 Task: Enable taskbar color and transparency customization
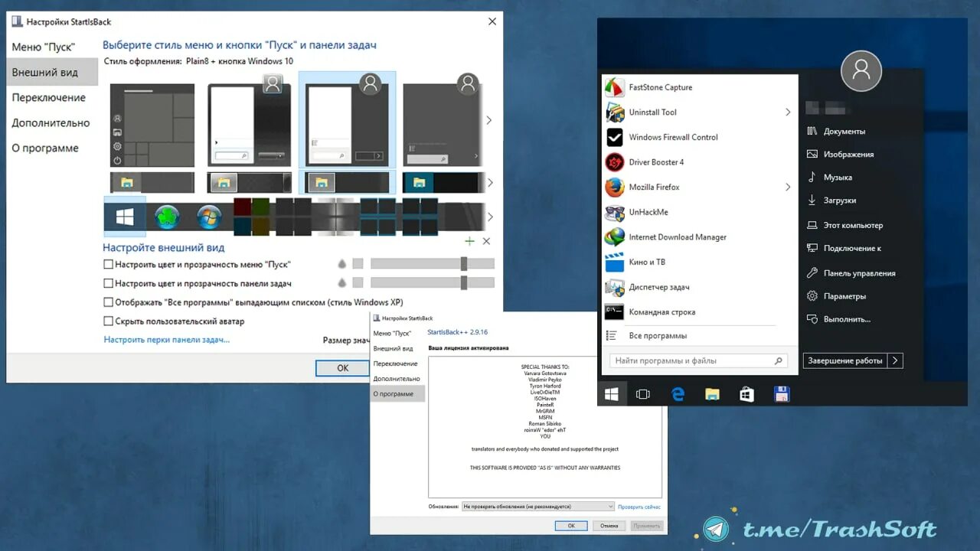pos(108,284)
